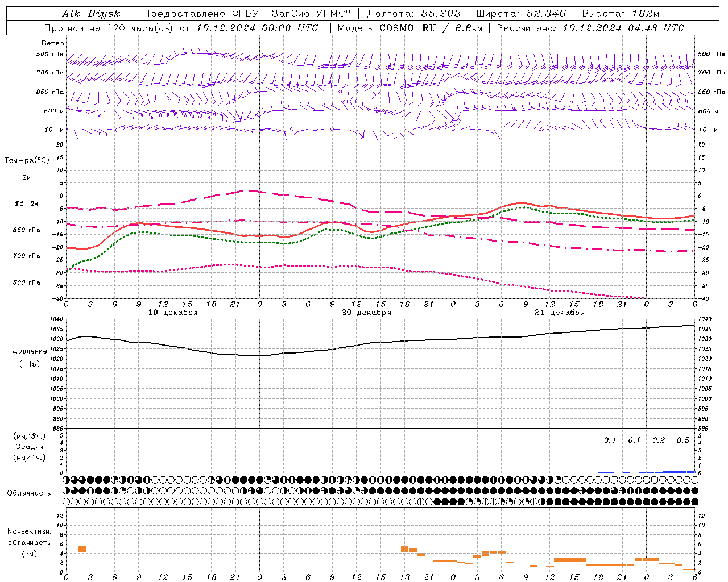This screenshot has width=728, height=582.
Task: Select the (мм/3ч.) unit label
Action: 30,436
